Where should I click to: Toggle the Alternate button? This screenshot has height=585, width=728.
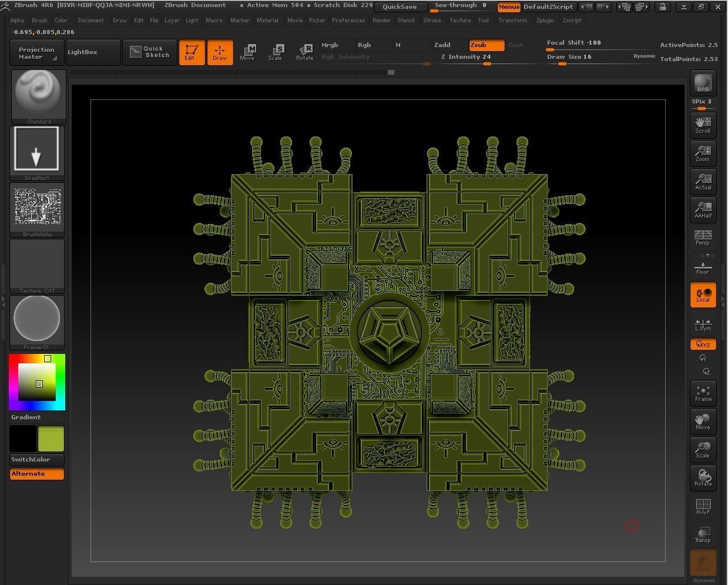pos(37,474)
